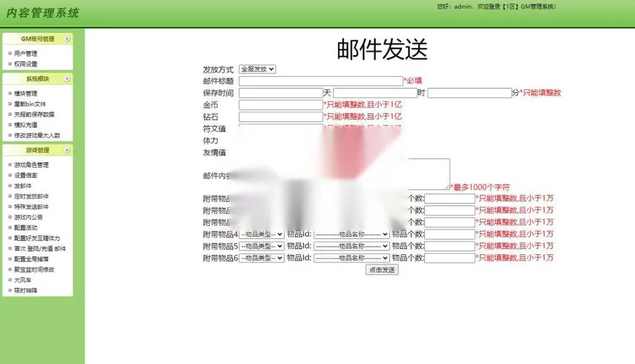Open the 发放方式 dropdown showing 全服发放
The width and height of the screenshot is (635, 364).
coord(257,69)
